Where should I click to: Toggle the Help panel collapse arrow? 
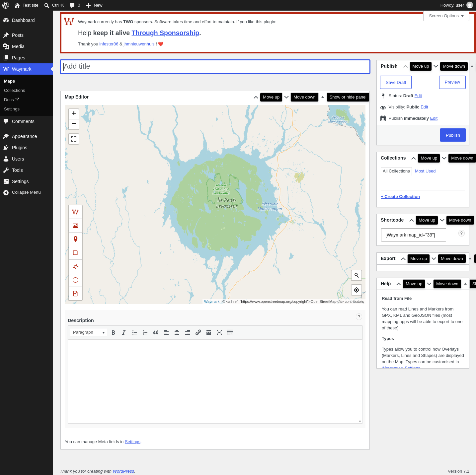pyautogui.click(x=465, y=284)
